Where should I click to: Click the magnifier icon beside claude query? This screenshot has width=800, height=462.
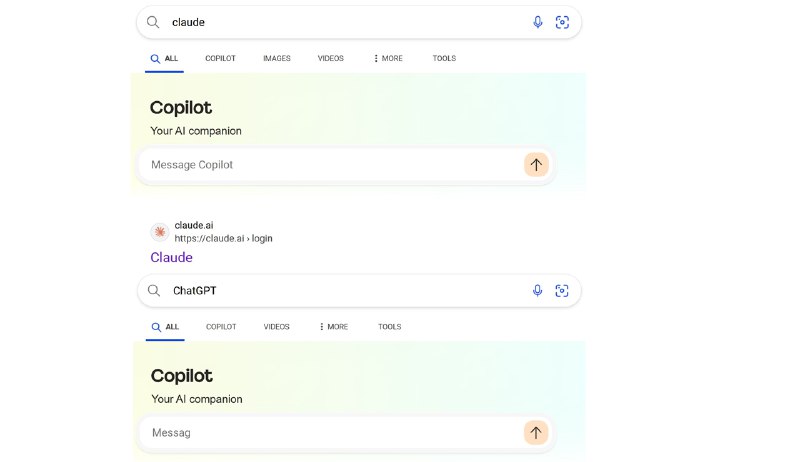pos(153,22)
